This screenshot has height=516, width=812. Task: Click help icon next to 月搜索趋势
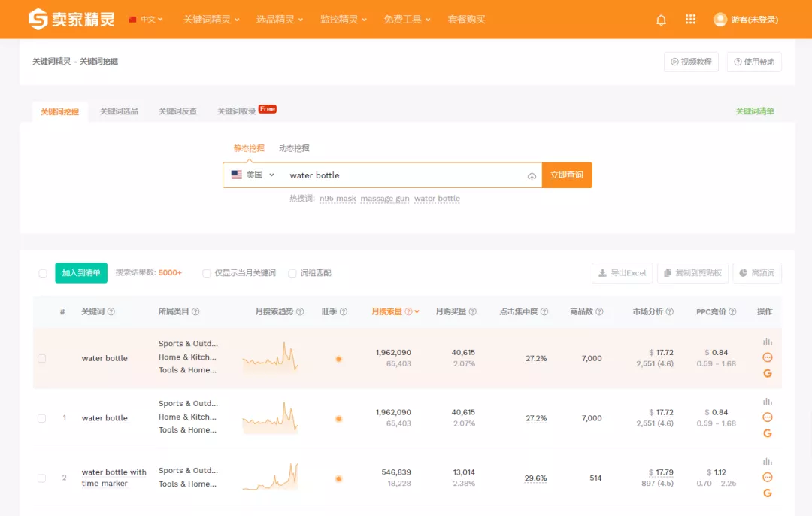(300, 312)
